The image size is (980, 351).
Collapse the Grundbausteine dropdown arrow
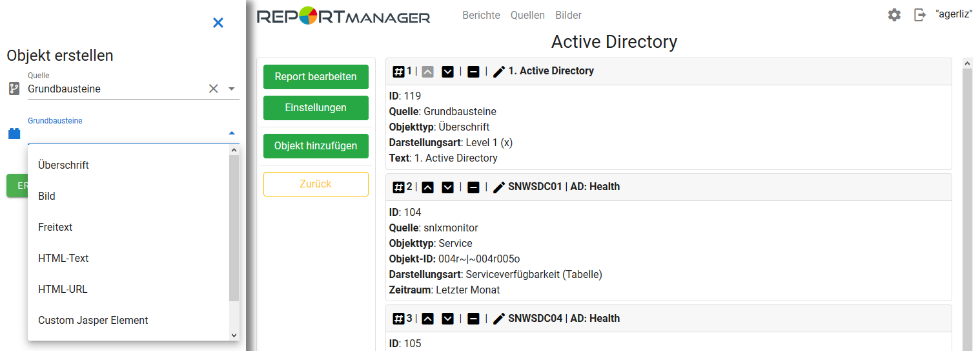click(x=232, y=133)
